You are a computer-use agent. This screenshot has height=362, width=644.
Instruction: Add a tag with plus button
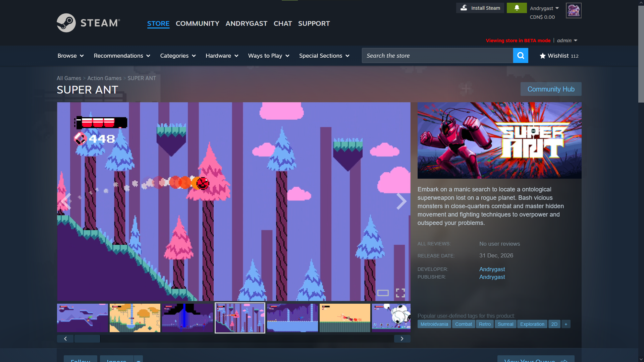[566, 324]
